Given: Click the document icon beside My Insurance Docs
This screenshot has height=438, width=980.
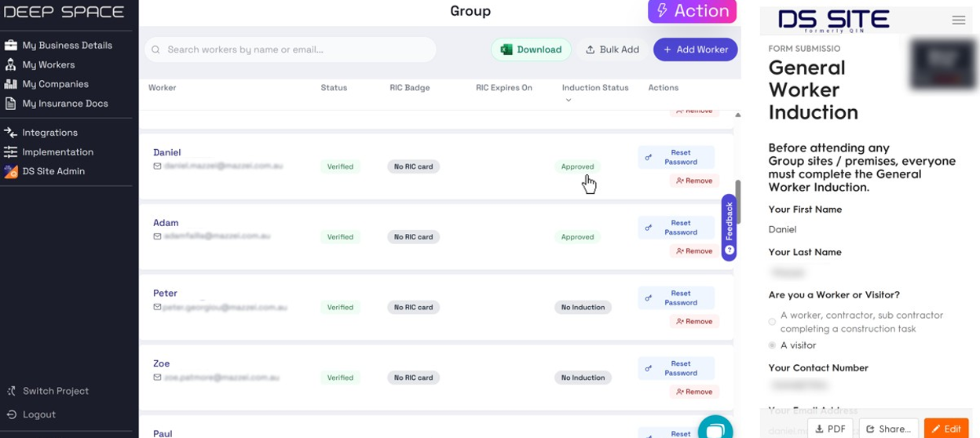Looking at the screenshot, I should (11, 104).
